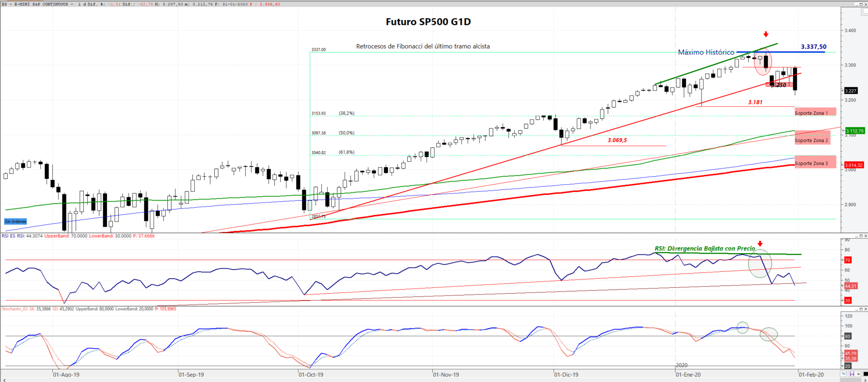This screenshot has width=868, height=382.
Task: Maximize the main price chart pane
Action: 860,4
